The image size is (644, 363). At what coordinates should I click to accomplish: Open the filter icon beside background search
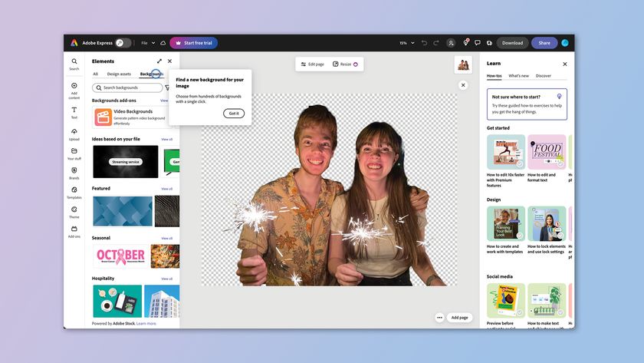[167, 87]
